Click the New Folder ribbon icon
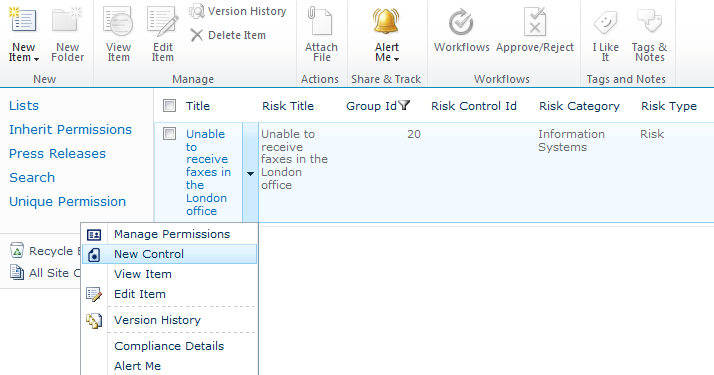Image resolution: width=714 pixels, height=375 pixels. point(67,20)
